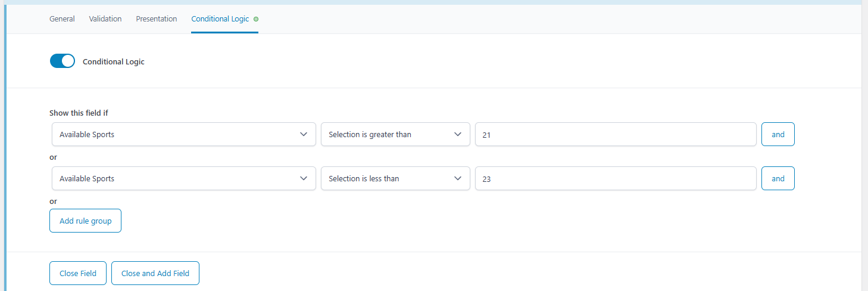
Task: Disable the Conditional Logic toggle switch
Action: point(63,61)
